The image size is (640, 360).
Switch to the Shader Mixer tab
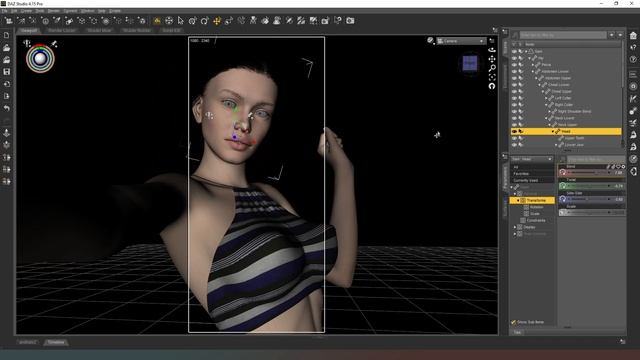click(99, 30)
